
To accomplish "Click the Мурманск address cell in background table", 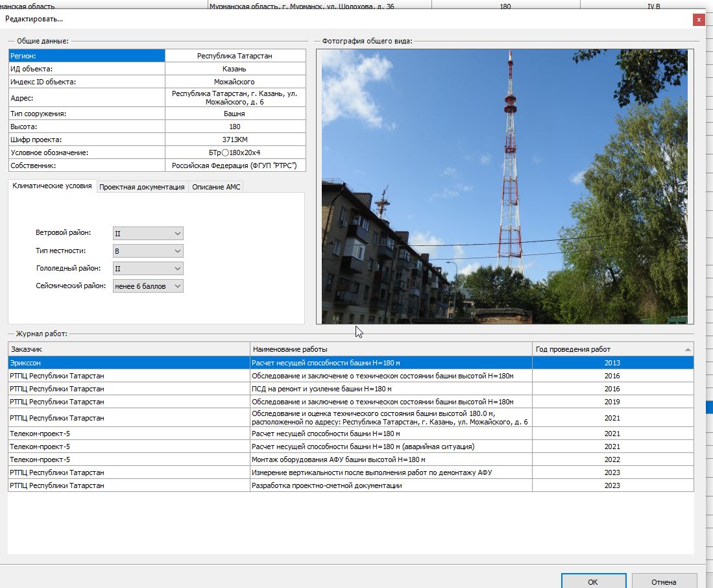I will pyautogui.click(x=319, y=5).
